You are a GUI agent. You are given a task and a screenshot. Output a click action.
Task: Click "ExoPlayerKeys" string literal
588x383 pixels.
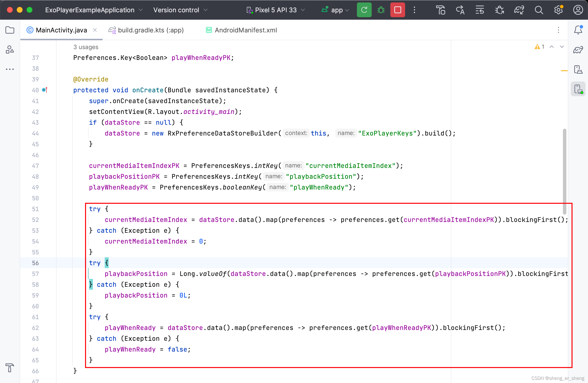coord(387,133)
